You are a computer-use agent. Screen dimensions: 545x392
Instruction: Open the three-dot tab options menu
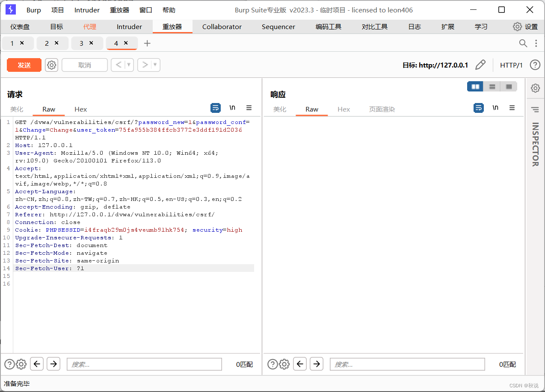(x=536, y=43)
